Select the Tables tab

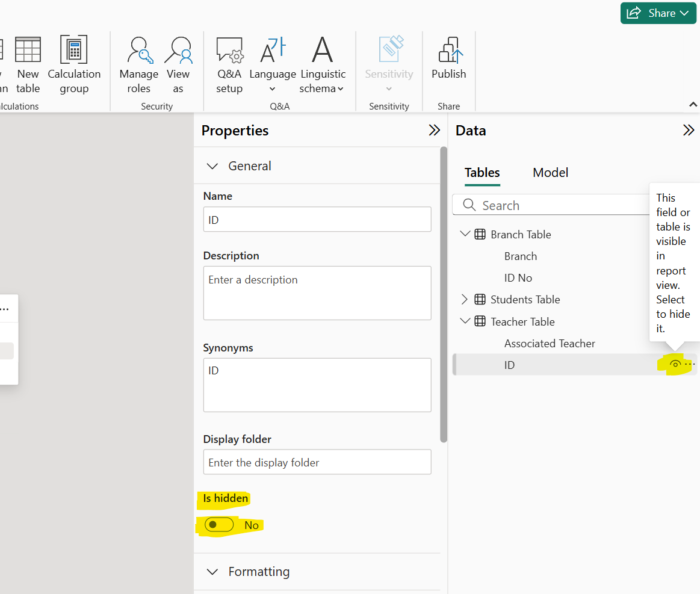482,173
